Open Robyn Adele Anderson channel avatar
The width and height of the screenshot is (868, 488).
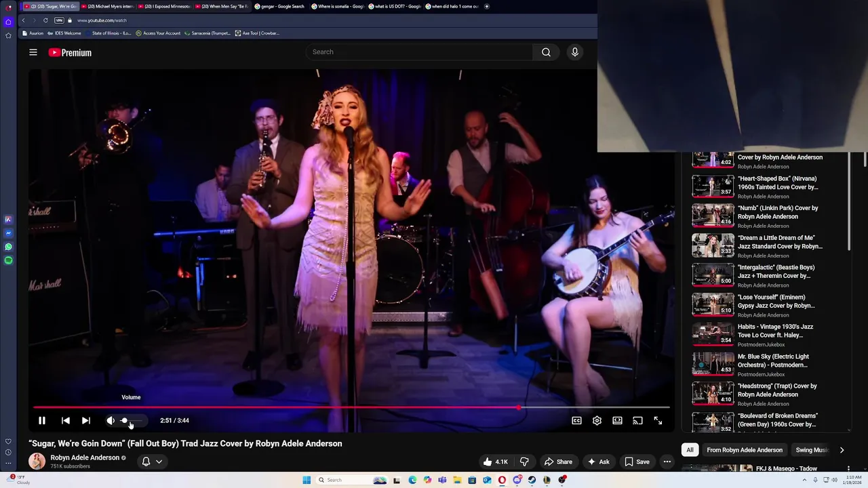point(37,462)
